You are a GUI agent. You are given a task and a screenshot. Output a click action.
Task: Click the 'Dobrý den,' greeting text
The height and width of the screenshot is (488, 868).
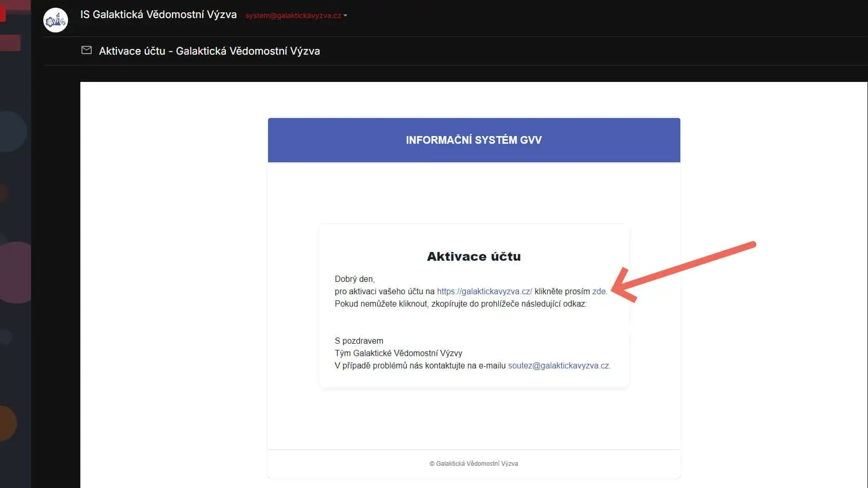[355, 279]
